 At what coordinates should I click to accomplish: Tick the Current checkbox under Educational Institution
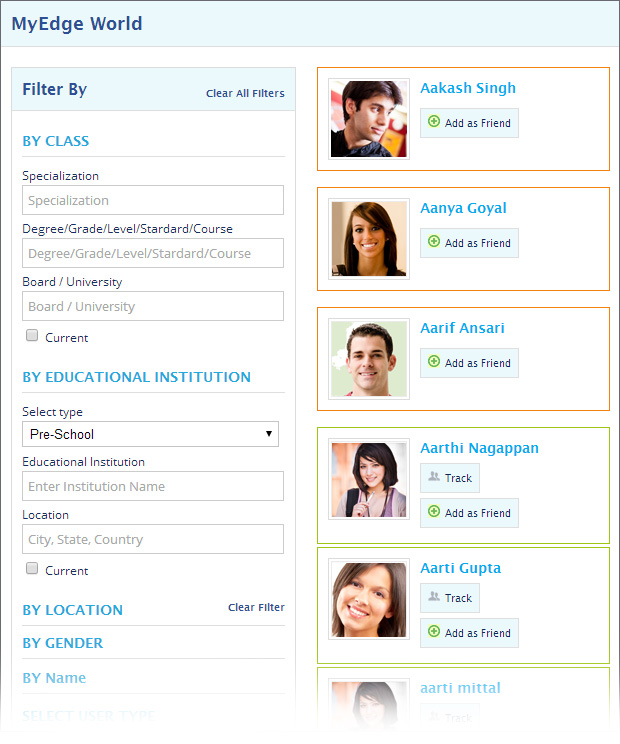32,569
